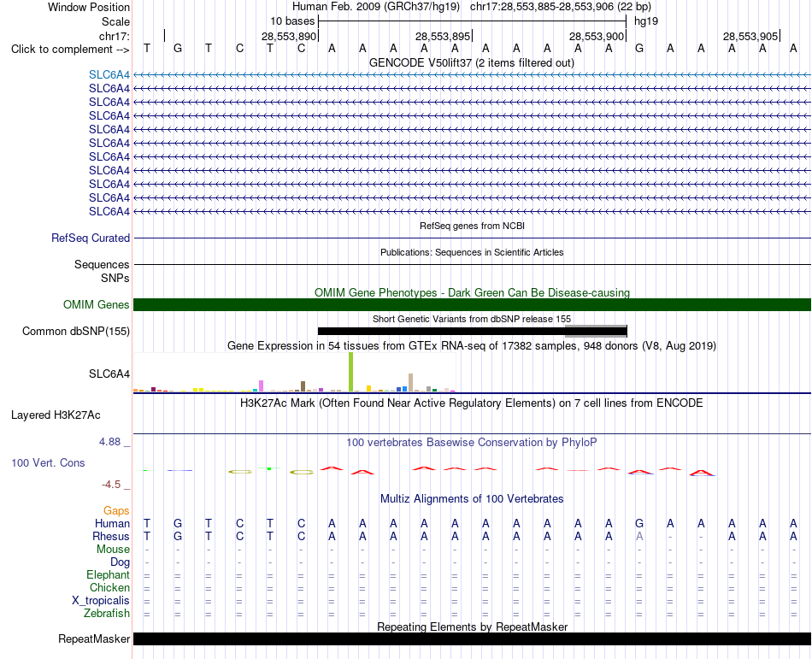Click the black RepeatMasker element bar
This screenshot has height=659, width=812.
tap(472, 638)
